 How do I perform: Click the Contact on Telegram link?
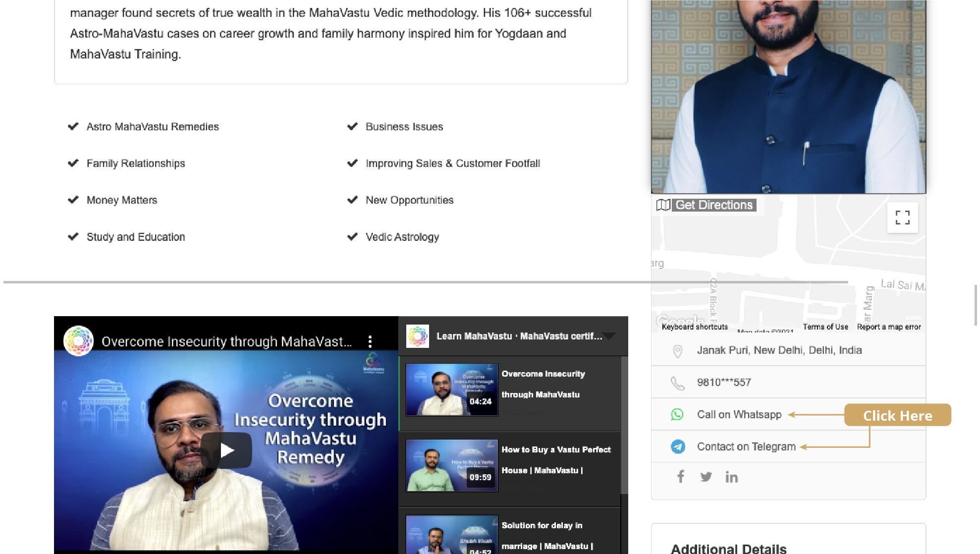pos(746,446)
